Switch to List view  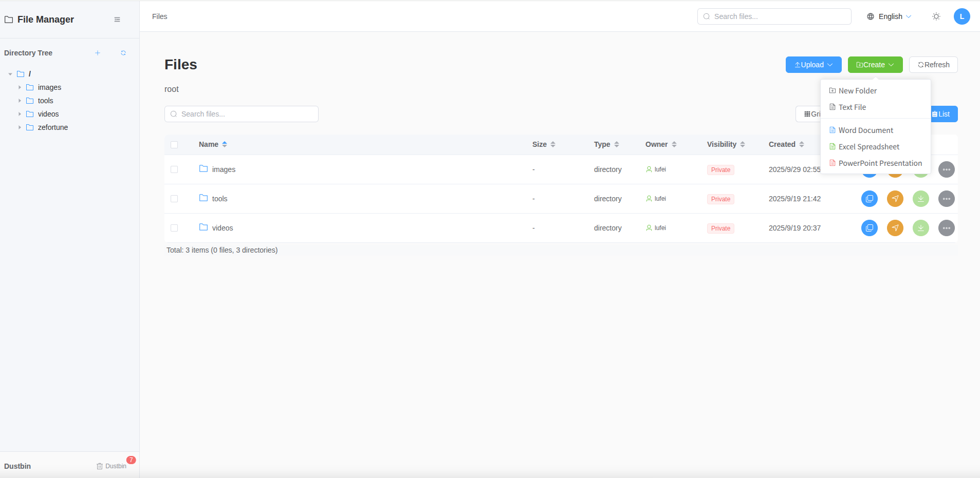point(944,114)
